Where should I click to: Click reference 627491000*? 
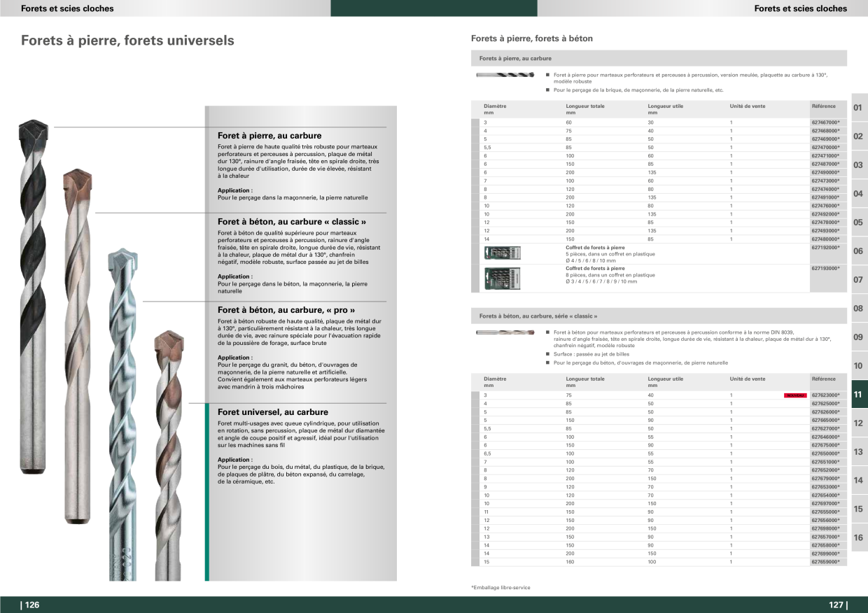pos(825,198)
